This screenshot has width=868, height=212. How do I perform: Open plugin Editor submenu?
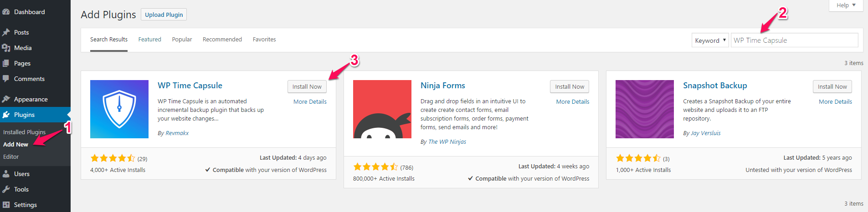pyautogui.click(x=11, y=156)
